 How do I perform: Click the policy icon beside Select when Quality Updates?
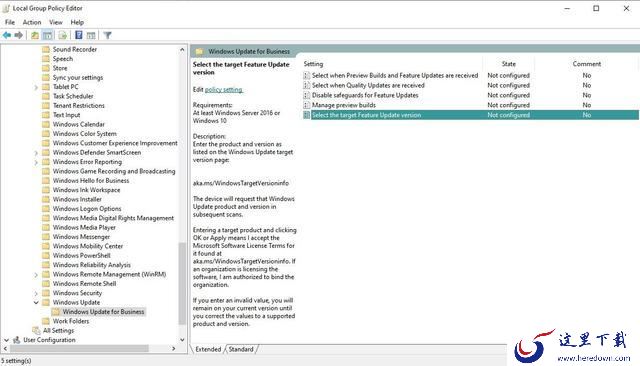click(307, 85)
